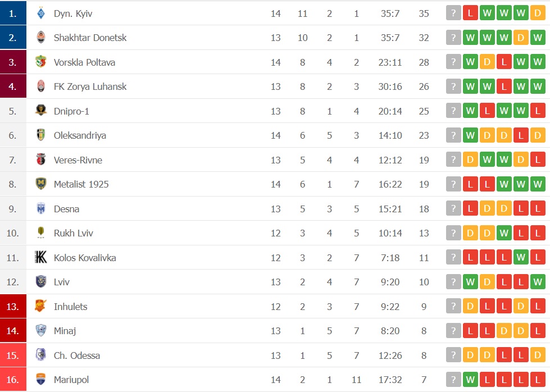Click Mariupol's green W form badge
550x392 pixels.
coord(470,380)
